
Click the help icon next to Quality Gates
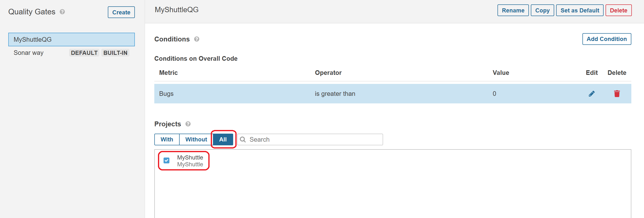click(x=62, y=12)
